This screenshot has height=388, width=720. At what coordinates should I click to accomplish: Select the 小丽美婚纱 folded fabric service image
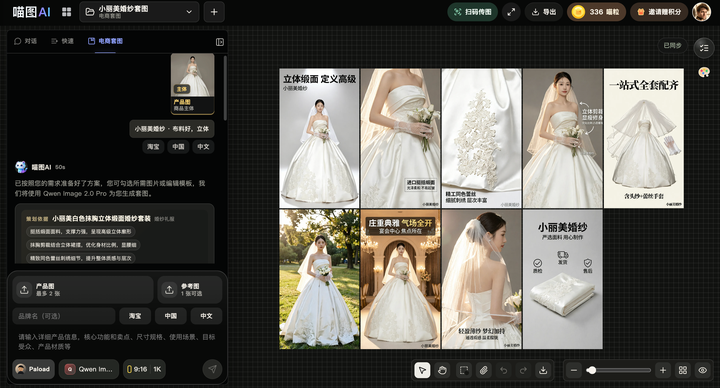click(563, 279)
